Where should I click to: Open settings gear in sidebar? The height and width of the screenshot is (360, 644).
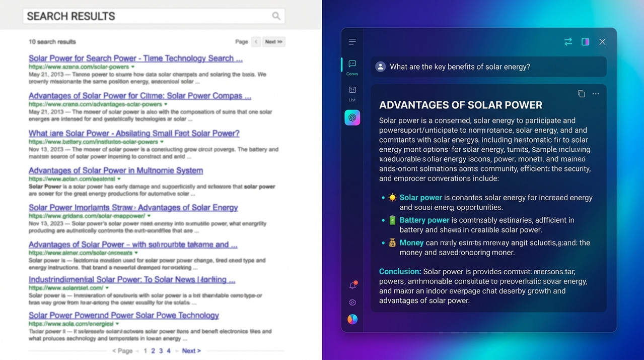coord(352,303)
